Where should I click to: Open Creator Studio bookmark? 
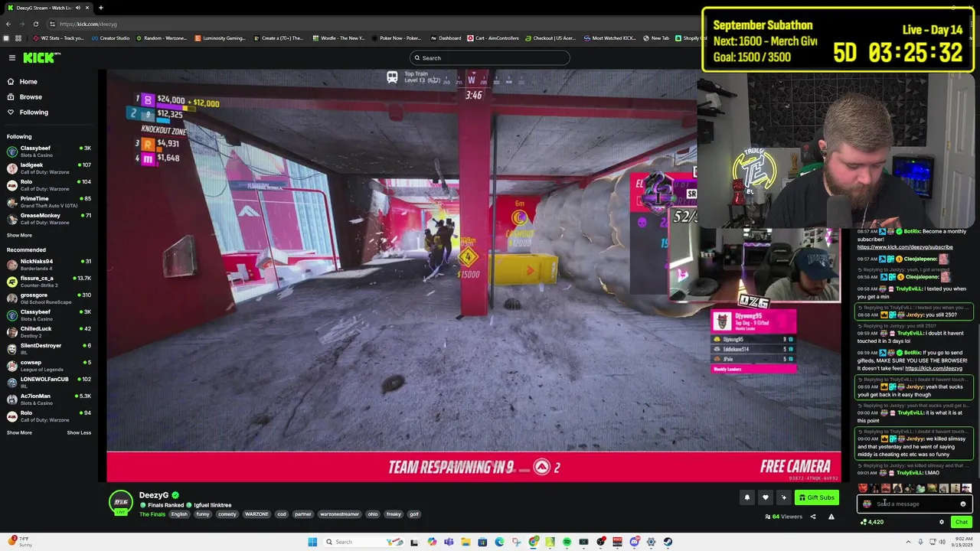tap(110, 38)
